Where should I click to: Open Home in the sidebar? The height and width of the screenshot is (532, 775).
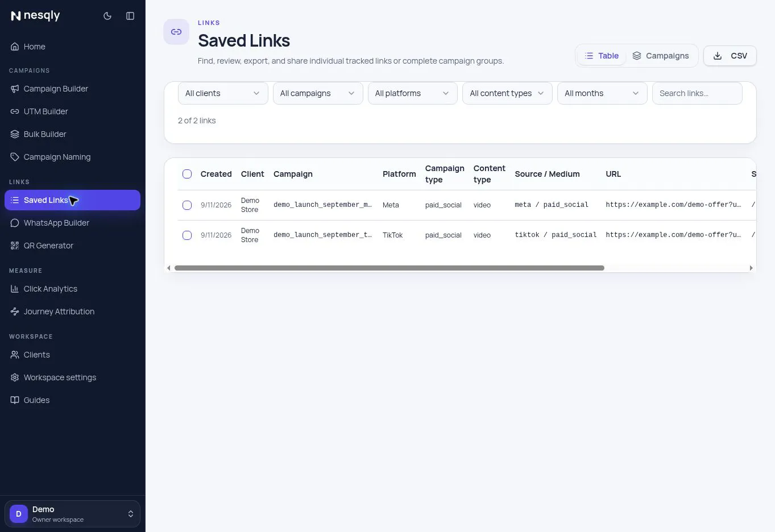[x=72, y=47]
